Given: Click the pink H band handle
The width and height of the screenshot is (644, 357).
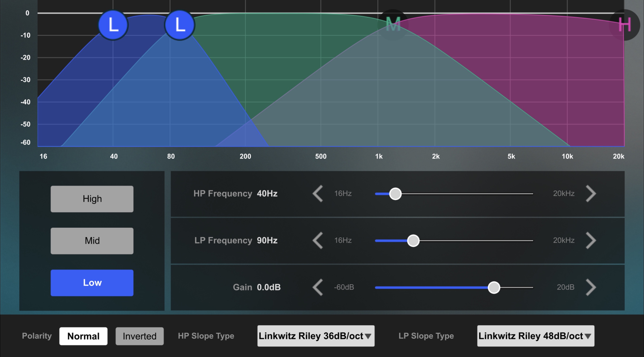Looking at the screenshot, I should 624,25.
